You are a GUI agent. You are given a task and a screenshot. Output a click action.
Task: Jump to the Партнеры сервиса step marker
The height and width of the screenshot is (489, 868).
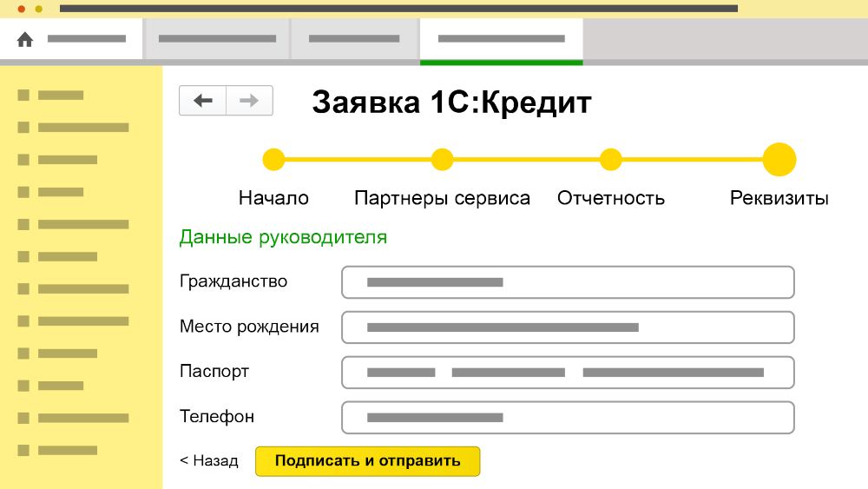pos(442,160)
